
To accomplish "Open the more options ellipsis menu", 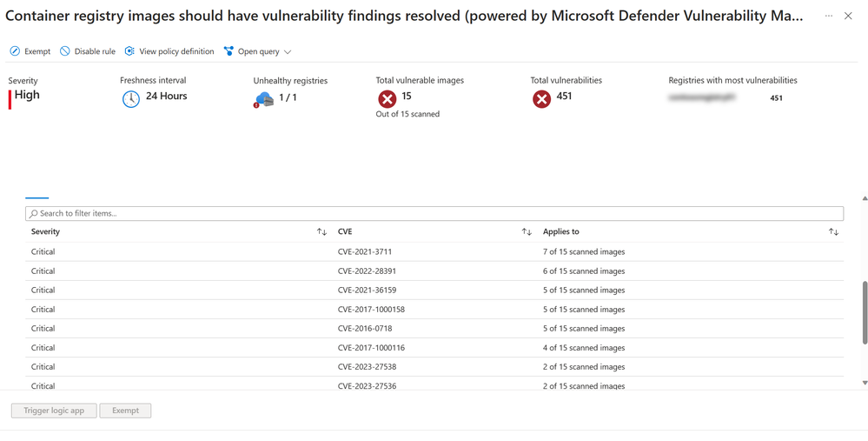I will pyautogui.click(x=828, y=16).
